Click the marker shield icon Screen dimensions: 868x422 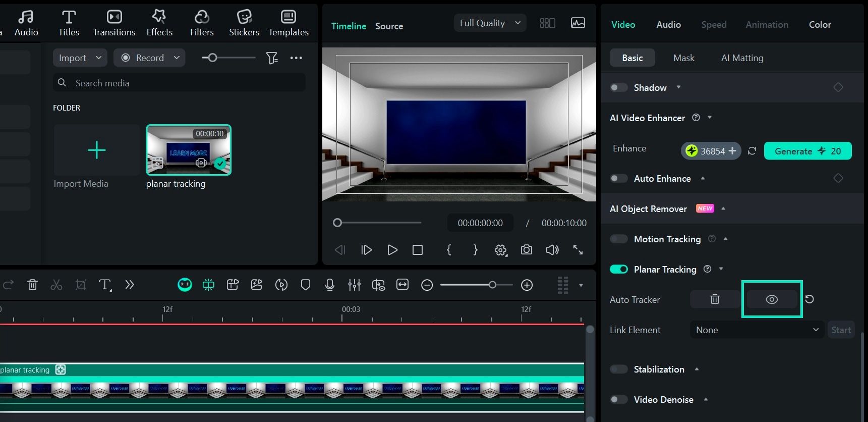(x=305, y=285)
